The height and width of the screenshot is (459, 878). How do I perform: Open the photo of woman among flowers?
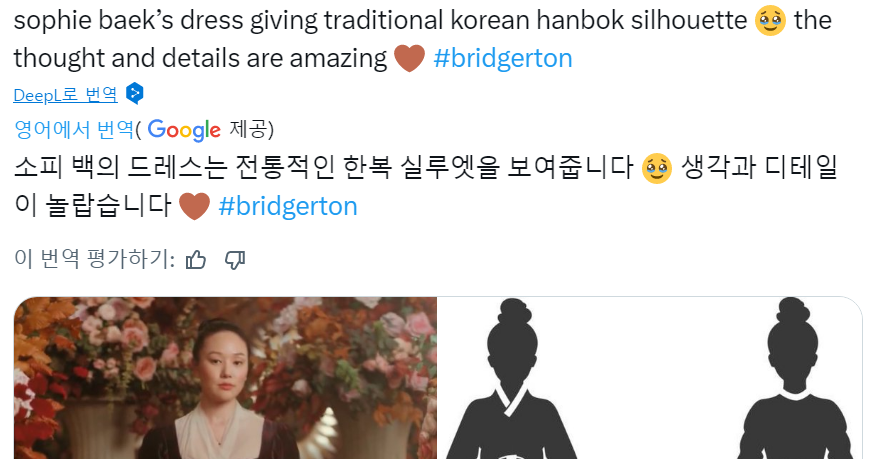(225, 378)
